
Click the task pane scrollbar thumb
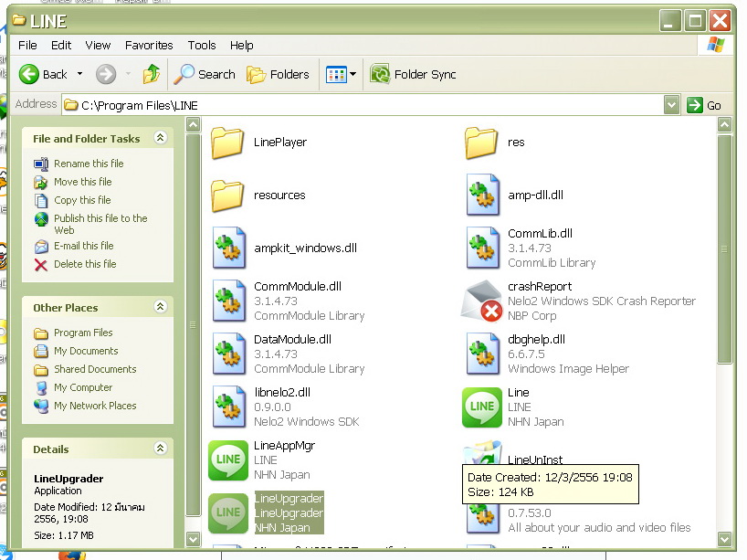193,325
